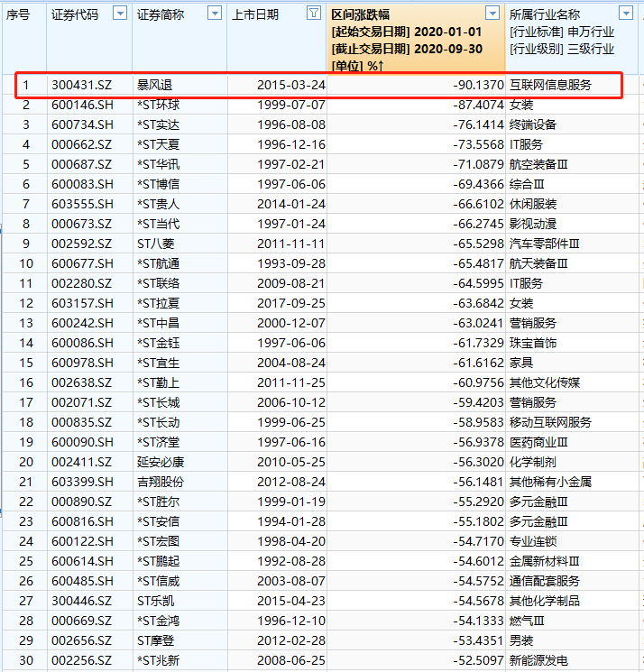Open the 区间涨跌幅 column dropdown
Screen dimensions: 644x672
[492, 14]
